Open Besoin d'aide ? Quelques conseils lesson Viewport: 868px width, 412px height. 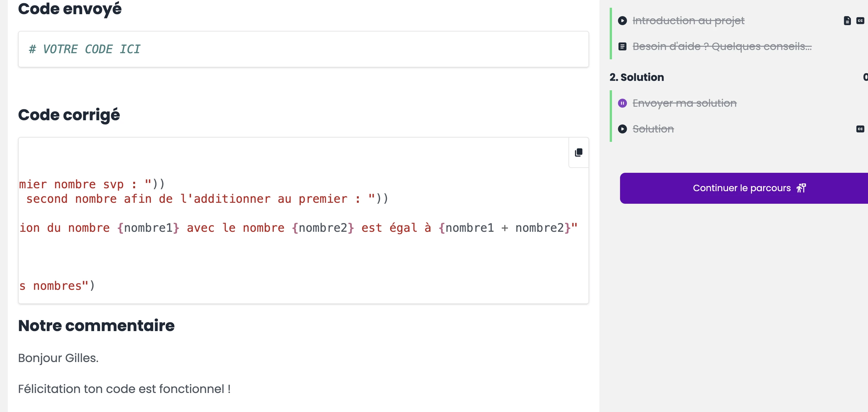click(x=722, y=46)
